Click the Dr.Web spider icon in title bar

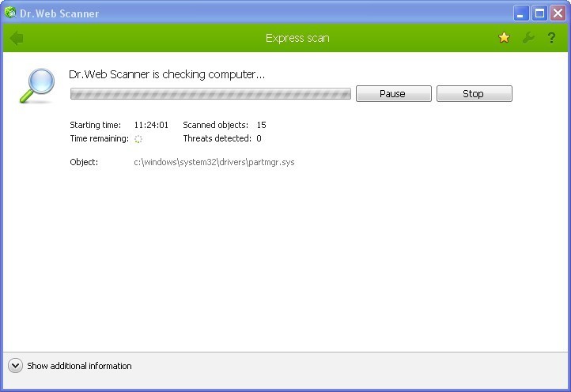coord(10,13)
